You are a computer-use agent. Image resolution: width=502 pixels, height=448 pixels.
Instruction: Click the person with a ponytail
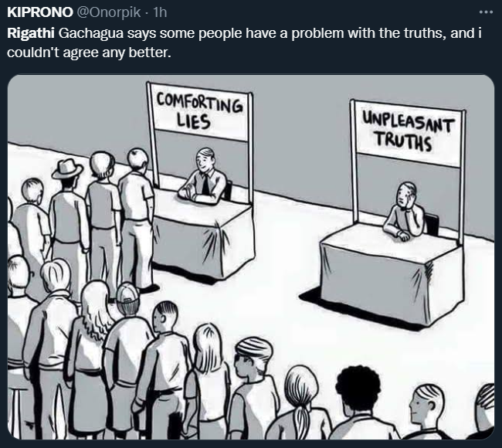click(300, 404)
